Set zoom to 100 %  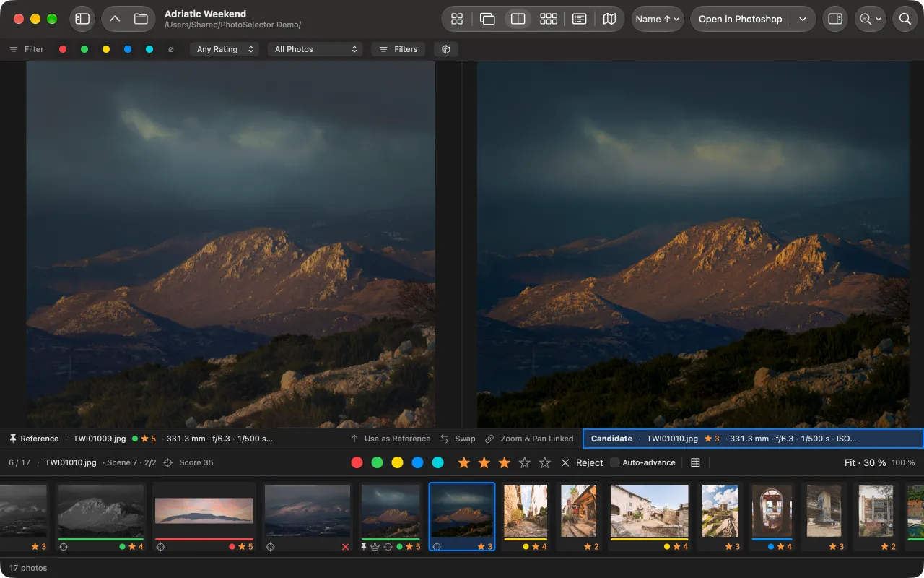(x=903, y=462)
